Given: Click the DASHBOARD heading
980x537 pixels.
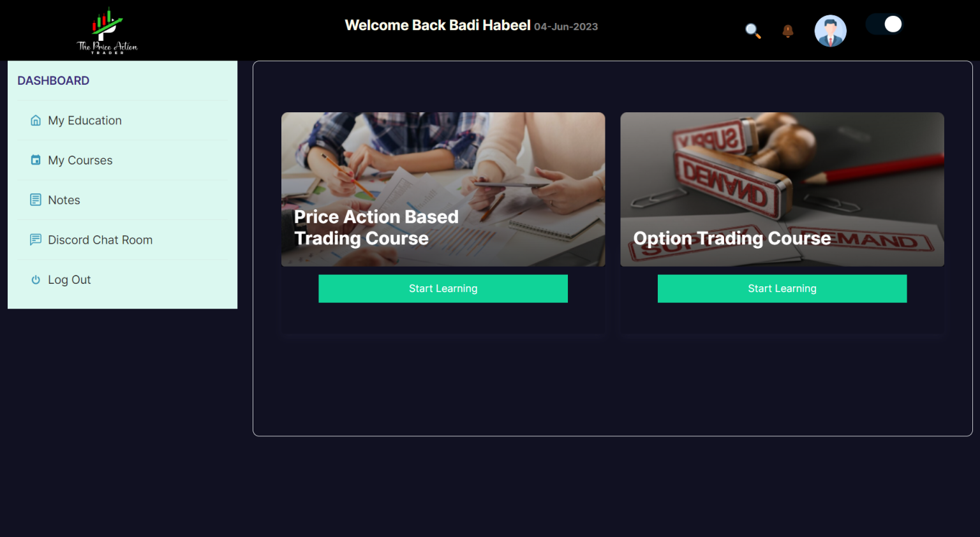Looking at the screenshot, I should 54,81.
